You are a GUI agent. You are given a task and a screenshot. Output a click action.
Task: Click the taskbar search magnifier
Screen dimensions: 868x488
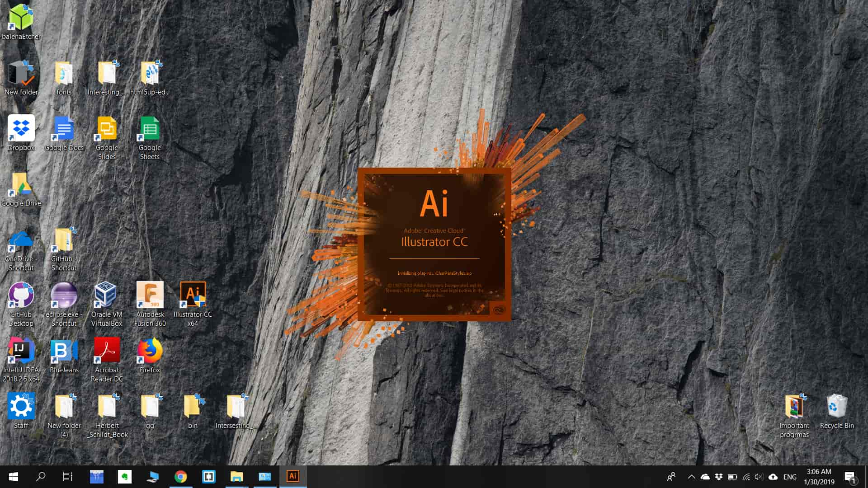tap(41, 476)
